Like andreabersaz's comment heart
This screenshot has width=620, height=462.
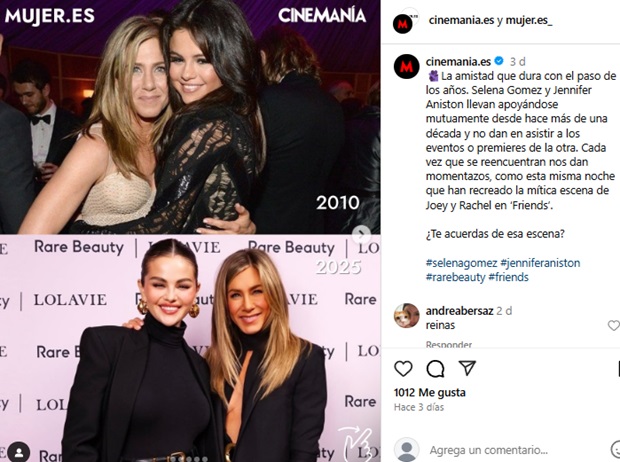(x=614, y=325)
